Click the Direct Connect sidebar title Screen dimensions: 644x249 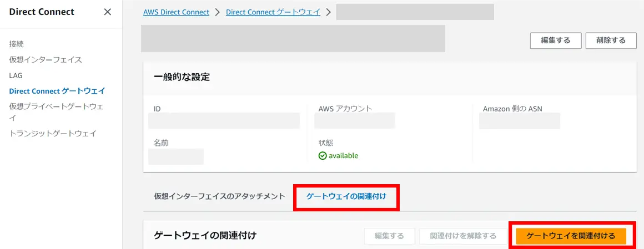coord(42,12)
